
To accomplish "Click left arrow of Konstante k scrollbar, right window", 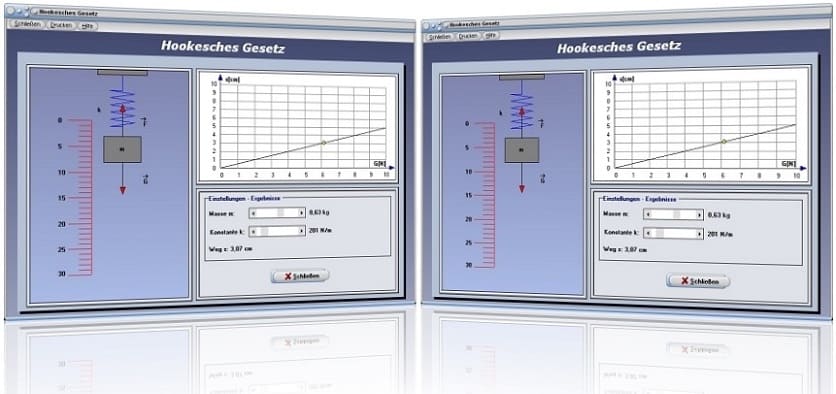I will click(x=648, y=234).
